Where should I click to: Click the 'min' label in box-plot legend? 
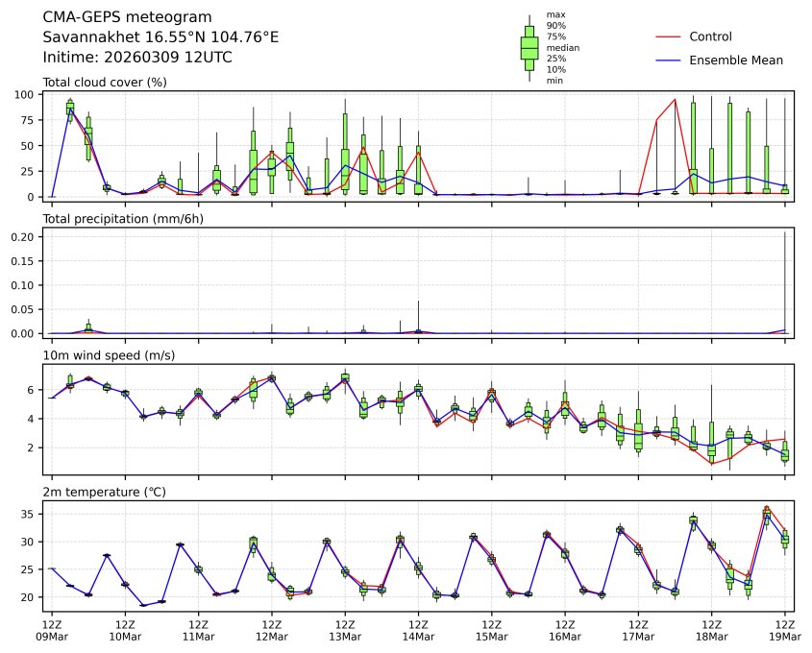pos(554,81)
